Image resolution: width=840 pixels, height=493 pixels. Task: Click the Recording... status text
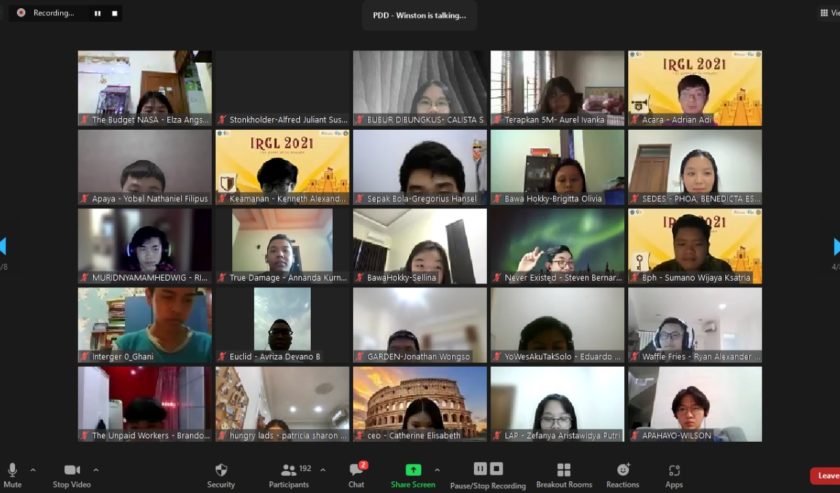[54, 13]
